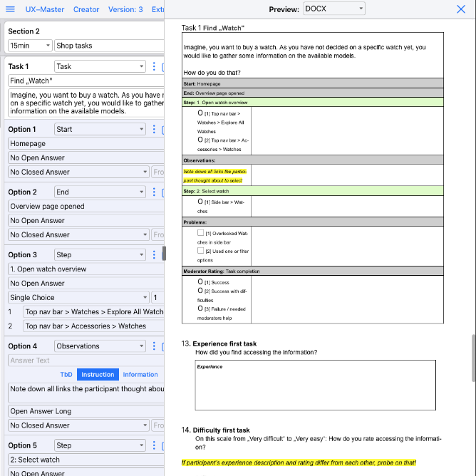Select radio for Top nav bar > Accessories > Watches
The width and height of the screenshot is (476, 476).
(200, 140)
